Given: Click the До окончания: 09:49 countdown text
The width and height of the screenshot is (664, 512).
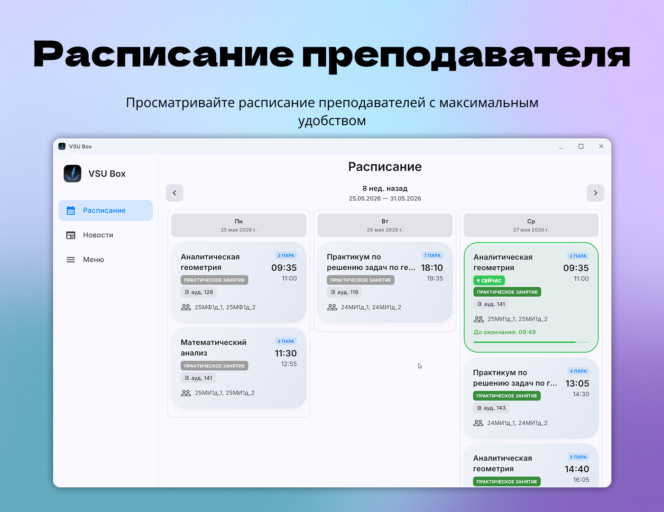Looking at the screenshot, I should 504,332.
